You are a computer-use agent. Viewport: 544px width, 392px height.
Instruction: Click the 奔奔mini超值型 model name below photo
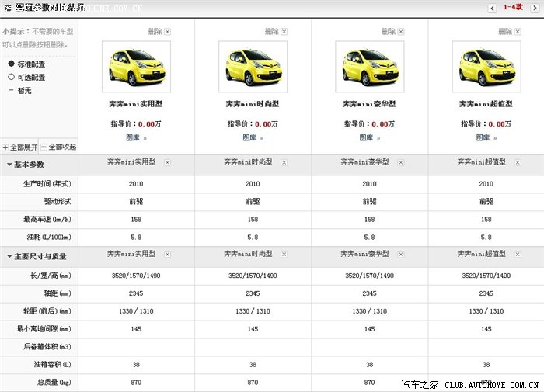[x=486, y=104]
